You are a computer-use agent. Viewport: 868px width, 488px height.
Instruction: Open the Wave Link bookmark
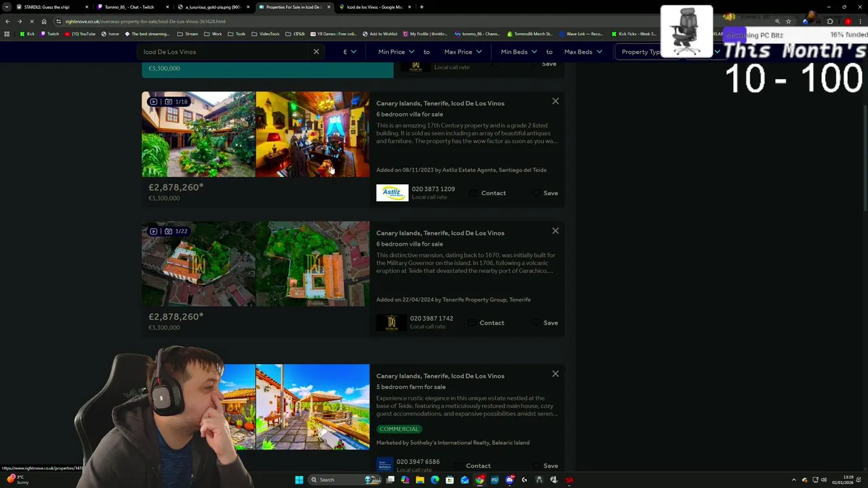tap(580, 33)
